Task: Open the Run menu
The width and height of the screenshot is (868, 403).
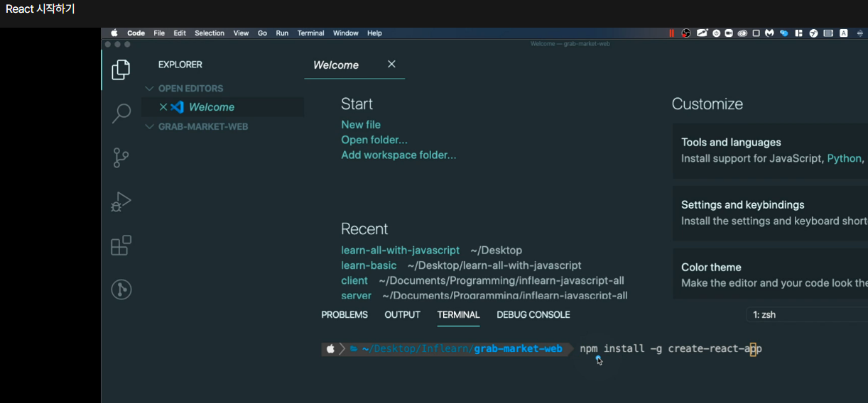Action: [282, 33]
